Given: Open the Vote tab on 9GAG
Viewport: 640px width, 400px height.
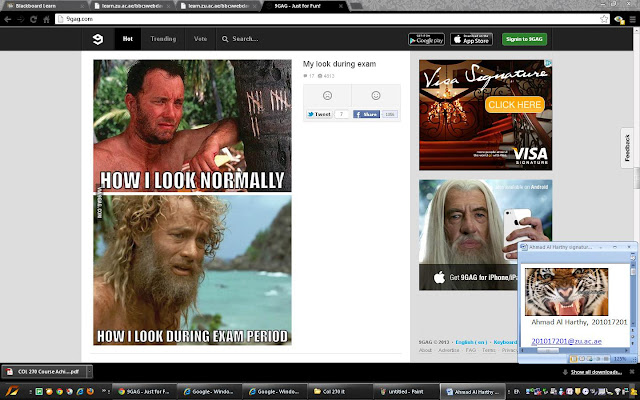Looking at the screenshot, I should coord(200,39).
